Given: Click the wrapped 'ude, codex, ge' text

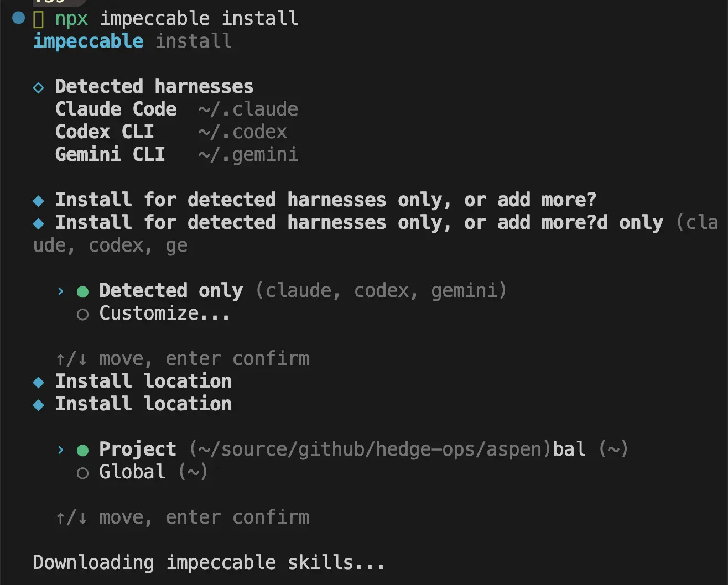Looking at the screenshot, I should [110, 246].
